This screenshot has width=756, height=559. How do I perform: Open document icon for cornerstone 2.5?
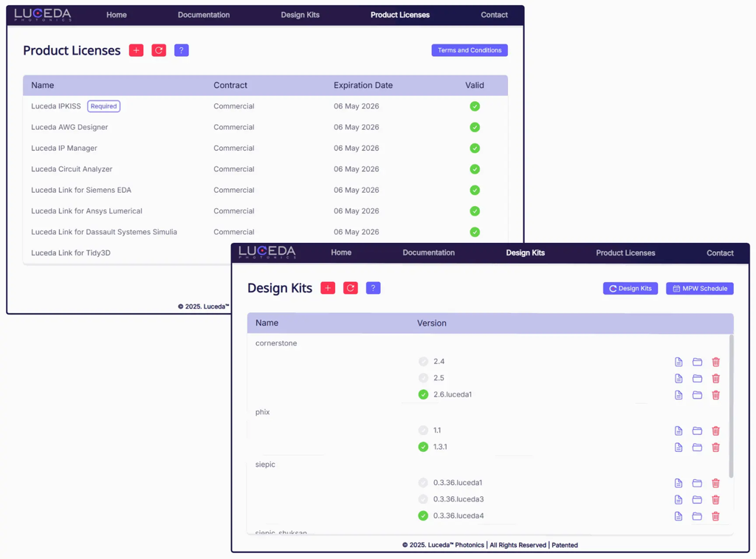[x=678, y=378]
